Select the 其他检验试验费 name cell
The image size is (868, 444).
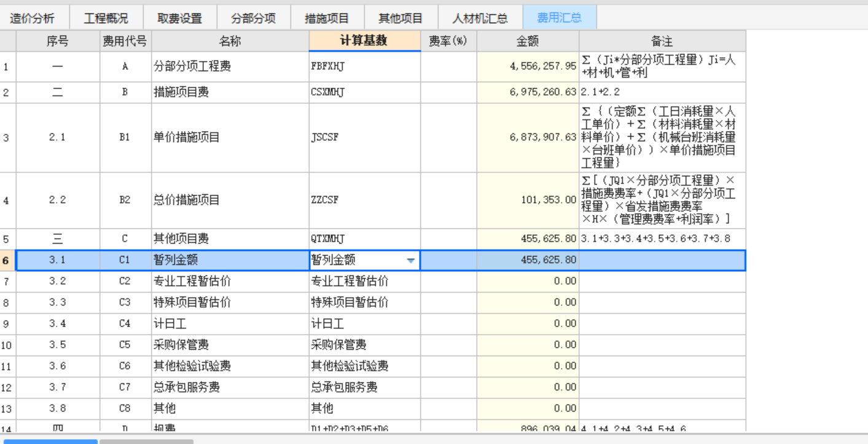point(230,367)
